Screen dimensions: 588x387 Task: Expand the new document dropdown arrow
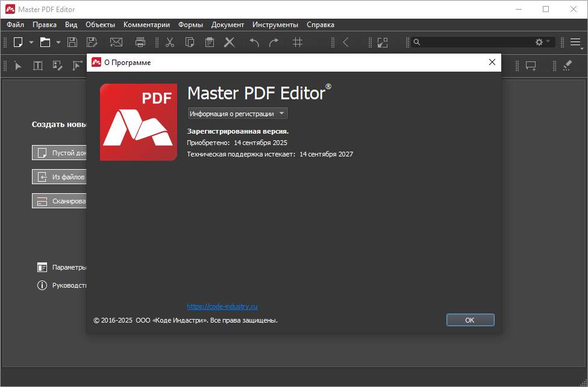point(31,42)
